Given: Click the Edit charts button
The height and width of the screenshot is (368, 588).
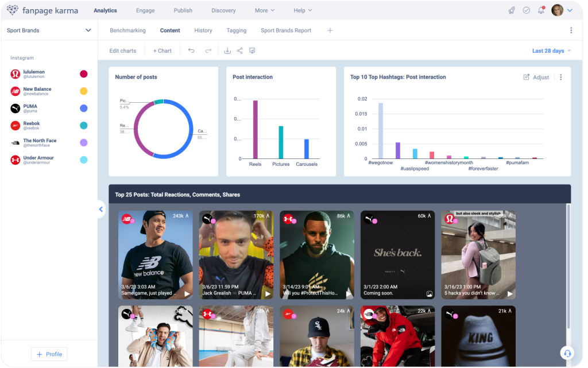Looking at the screenshot, I should click(x=123, y=51).
